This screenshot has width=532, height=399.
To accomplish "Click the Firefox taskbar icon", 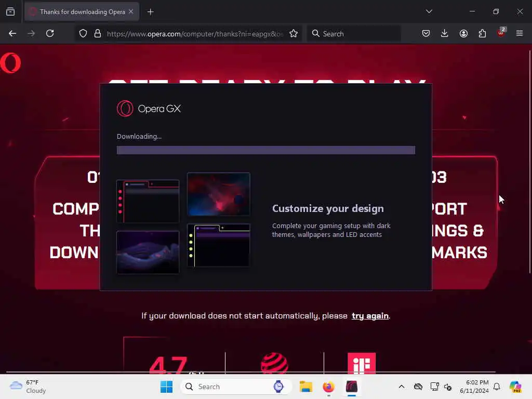I will click(x=328, y=387).
